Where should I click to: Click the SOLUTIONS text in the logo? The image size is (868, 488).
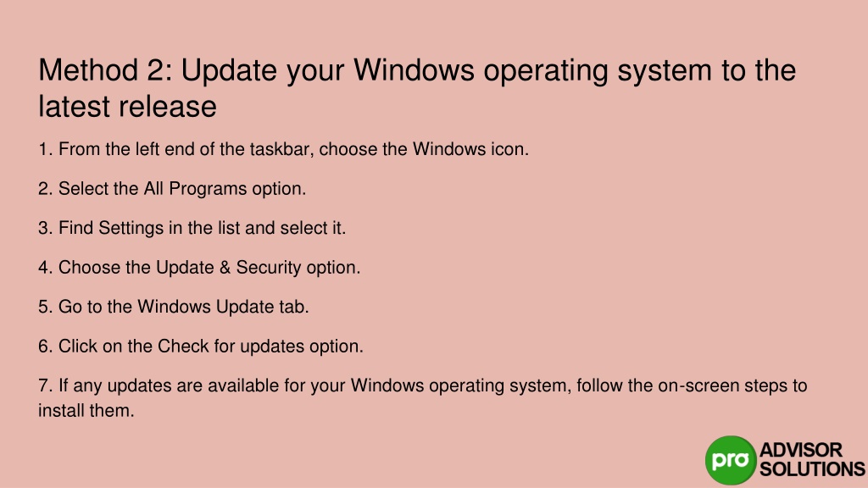pos(812,469)
